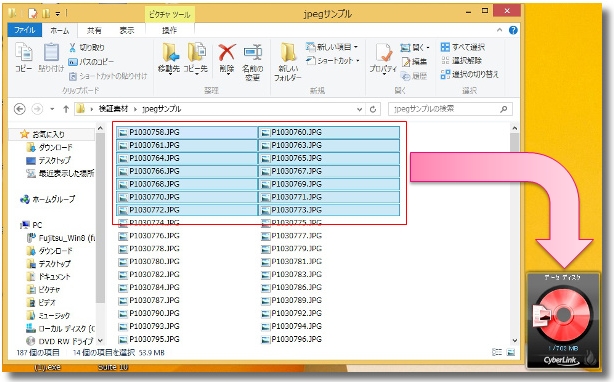Click the blue Help question mark icon
The height and width of the screenshot is (382, 614).
tap(513, 30)
